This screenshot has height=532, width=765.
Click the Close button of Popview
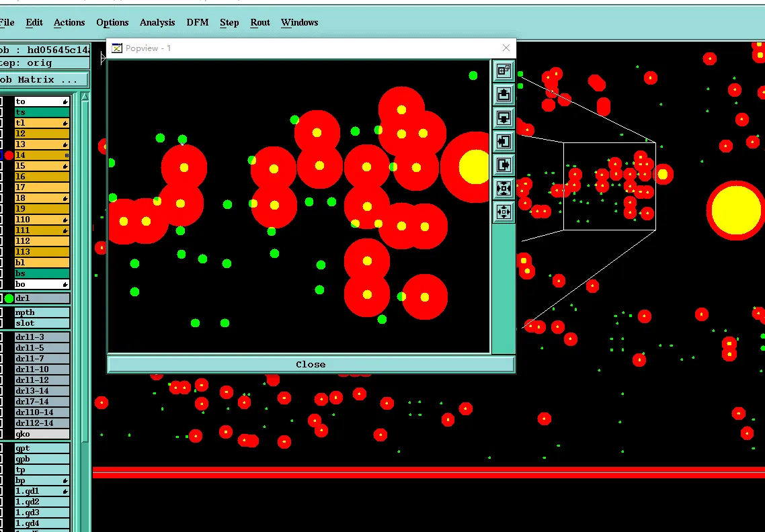tap(311, 364)
